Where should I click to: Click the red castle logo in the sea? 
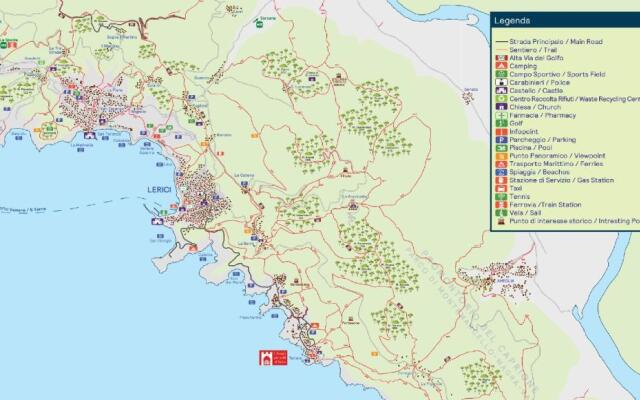pyautogui.click(x=266, y=357)
